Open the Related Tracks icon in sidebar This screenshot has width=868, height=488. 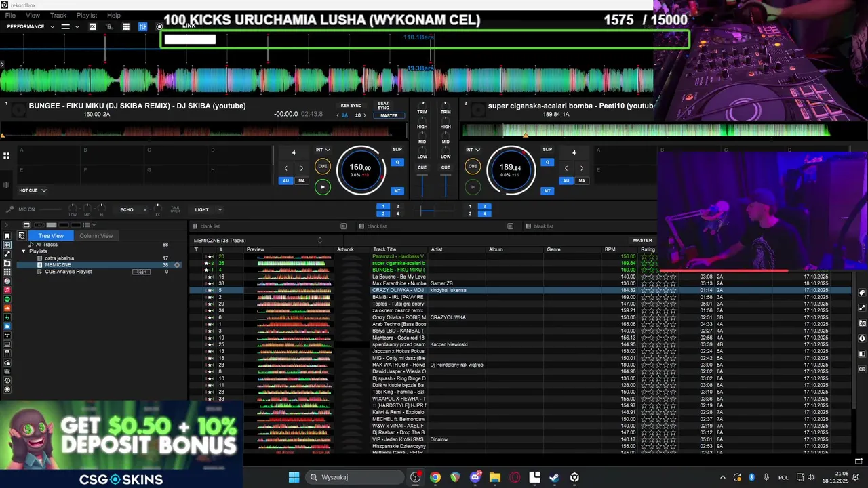(7, 254)
